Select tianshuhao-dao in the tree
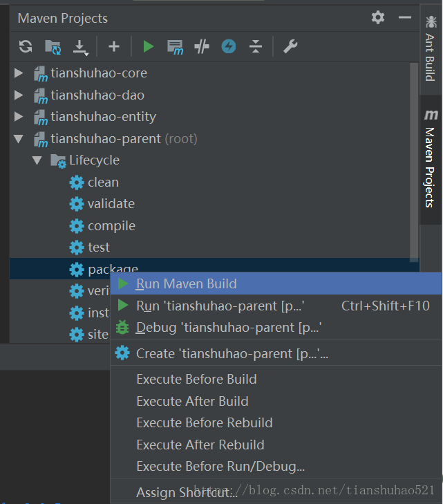443x504 pixels. (97, 95)
